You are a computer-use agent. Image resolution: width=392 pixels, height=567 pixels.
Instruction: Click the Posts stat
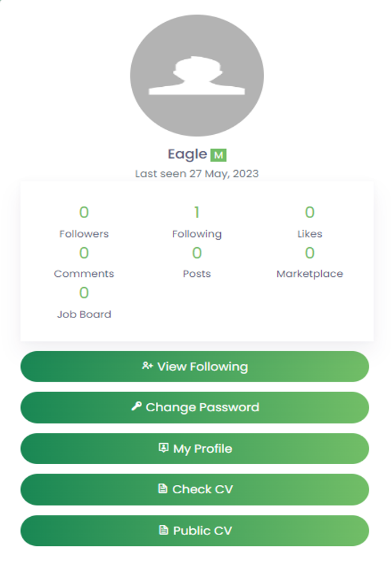[197, 262]
